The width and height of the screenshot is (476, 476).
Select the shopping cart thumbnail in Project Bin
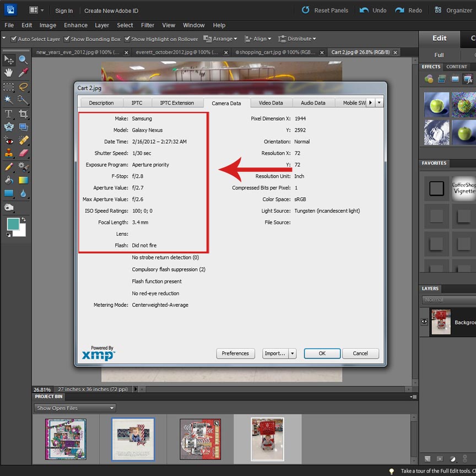267,439
